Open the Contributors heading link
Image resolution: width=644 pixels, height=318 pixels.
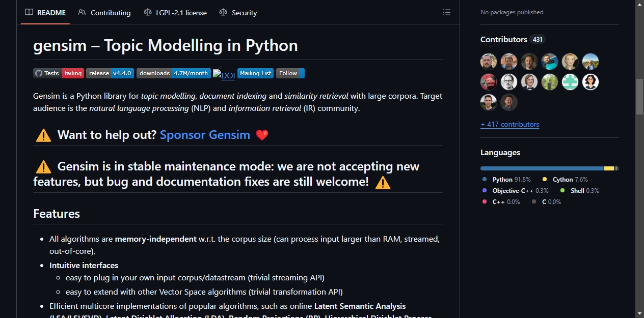(504, 39)
